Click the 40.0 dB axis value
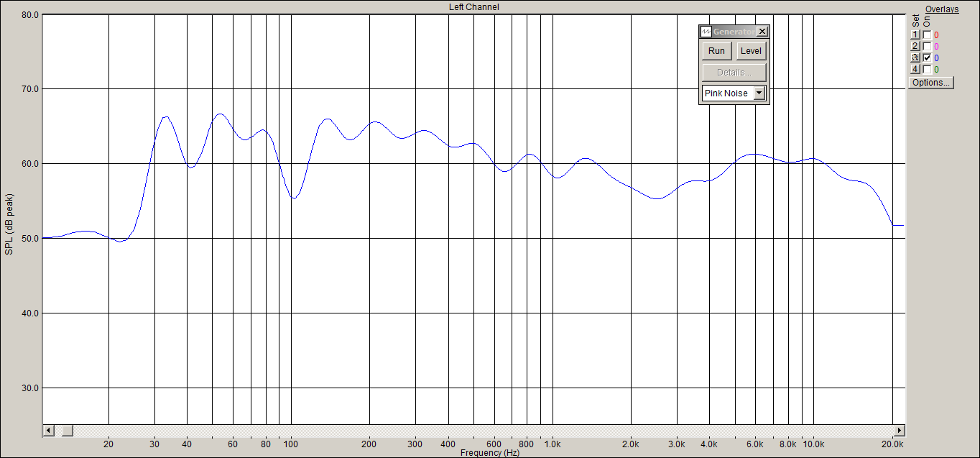 click(29, 313)
